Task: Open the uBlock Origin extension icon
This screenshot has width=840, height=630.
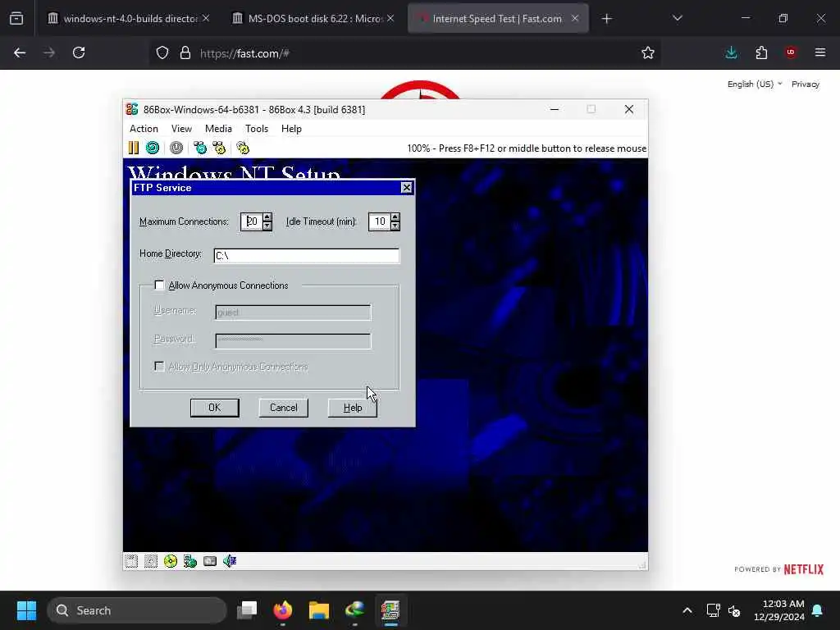Action: tap(791, 52)
